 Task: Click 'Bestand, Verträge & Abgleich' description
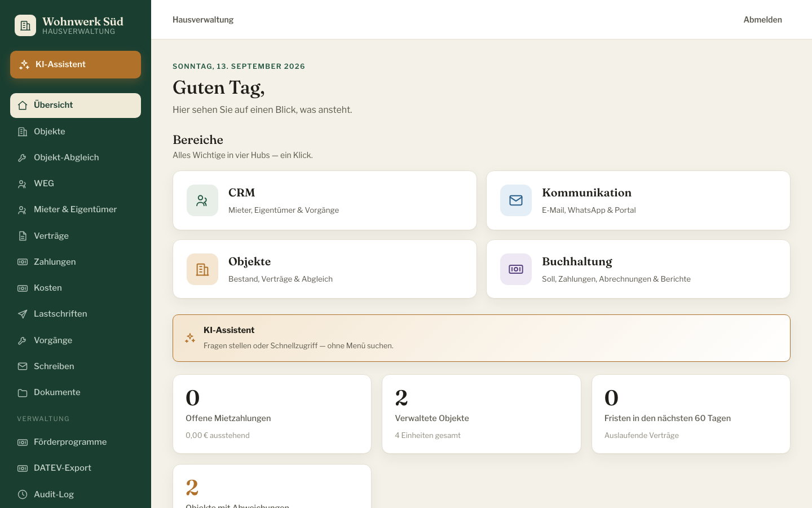click(x=280, y=279)
